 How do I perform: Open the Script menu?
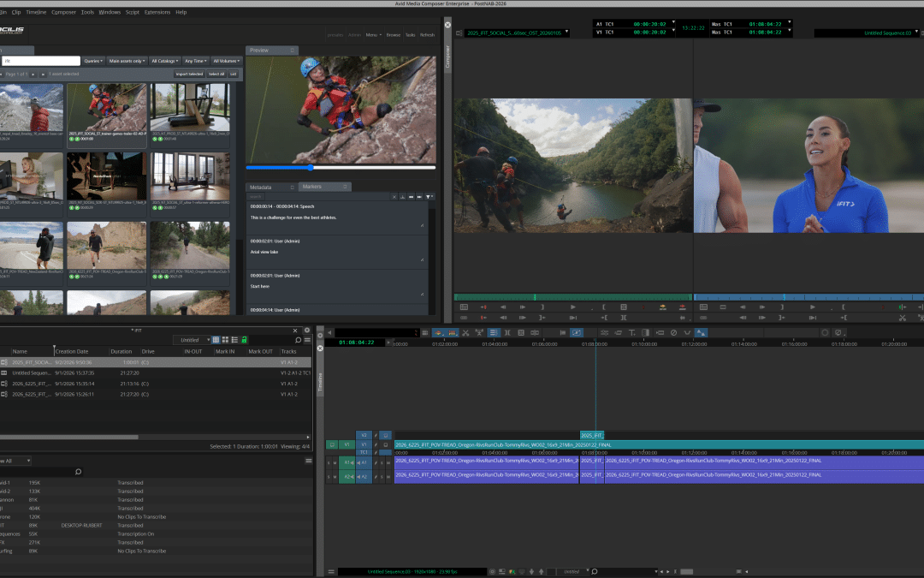132,12
